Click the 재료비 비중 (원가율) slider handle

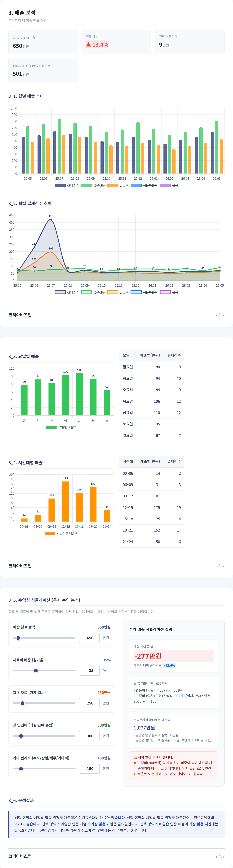pos(36,671)
